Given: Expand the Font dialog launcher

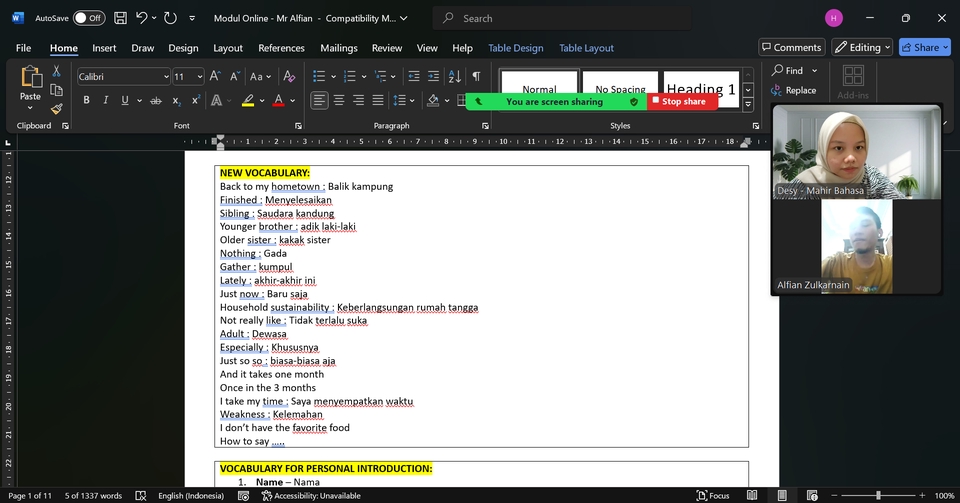Looking at the screenshot, I should [x=298, y=126].
